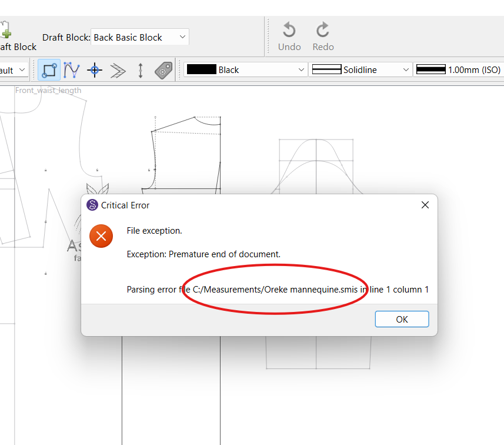
Task: Click the New Draft Block icon
Action: pyautogui.click(x=7, y=31)
